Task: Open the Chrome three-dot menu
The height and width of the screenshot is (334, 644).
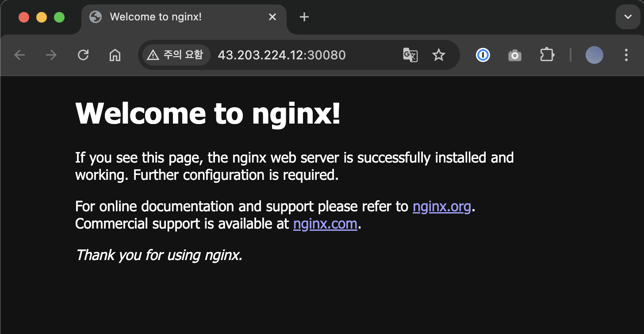Action: [x=626, y=55]
